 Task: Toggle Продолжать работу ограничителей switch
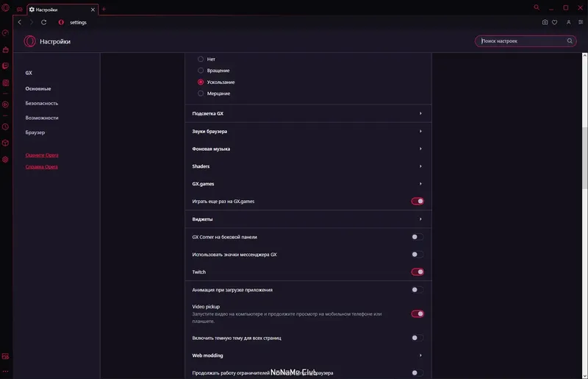pos(417,372)
